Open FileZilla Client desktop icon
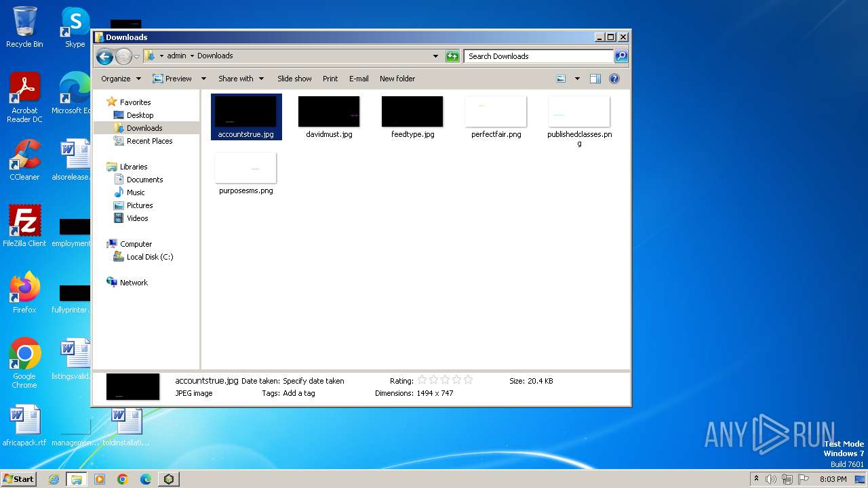Viewport: 868px width, 488px height. pos(24,226)
